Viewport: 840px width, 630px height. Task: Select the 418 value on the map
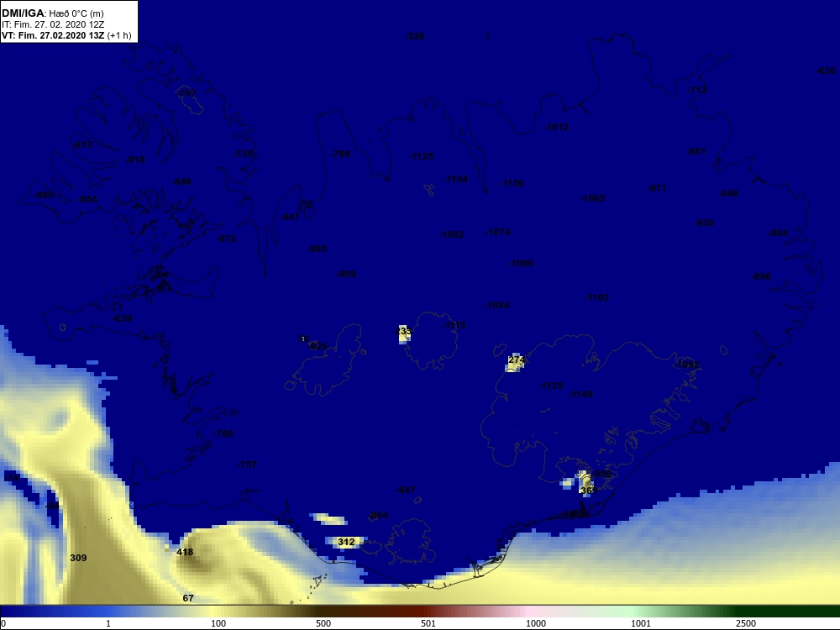coord(185,552)
